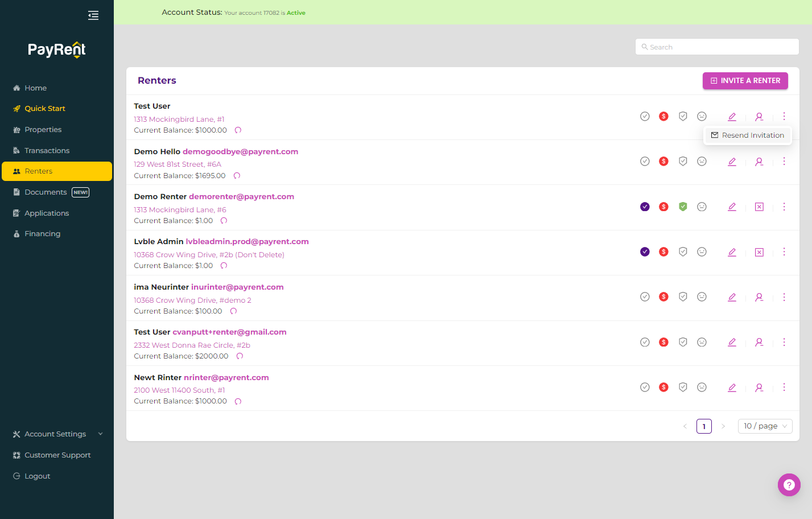Viewport: 812px width, 519px height.
Task: Click remove renter icon for Demo Renter
Action: pyautogui.click(x=759, y=207)
